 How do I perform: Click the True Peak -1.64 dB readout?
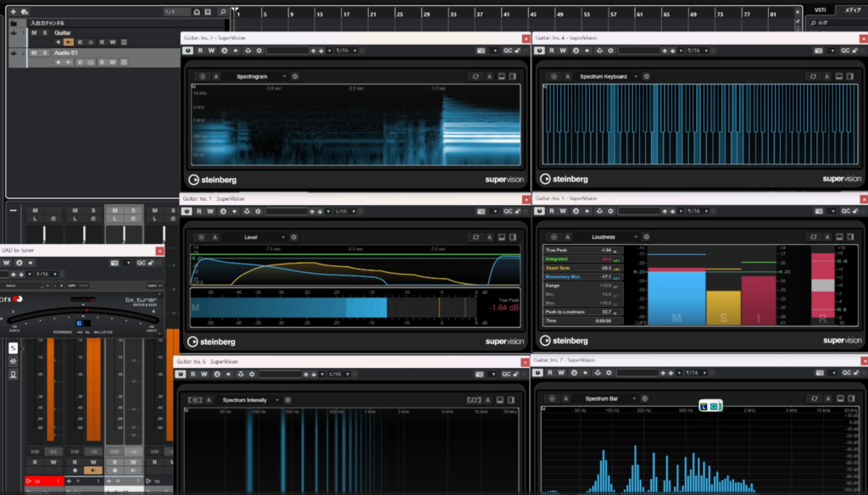pyautogui.click(x=504, y=308)
